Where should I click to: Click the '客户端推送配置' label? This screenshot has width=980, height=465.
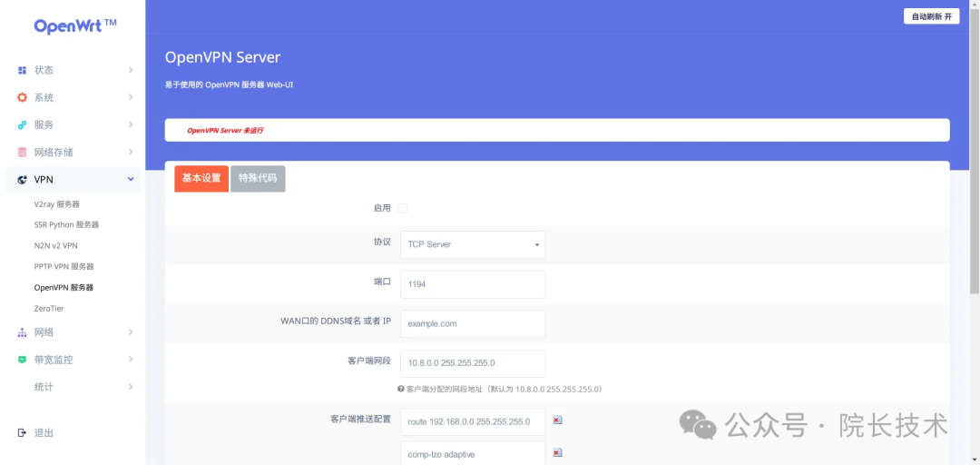[360, 420]
